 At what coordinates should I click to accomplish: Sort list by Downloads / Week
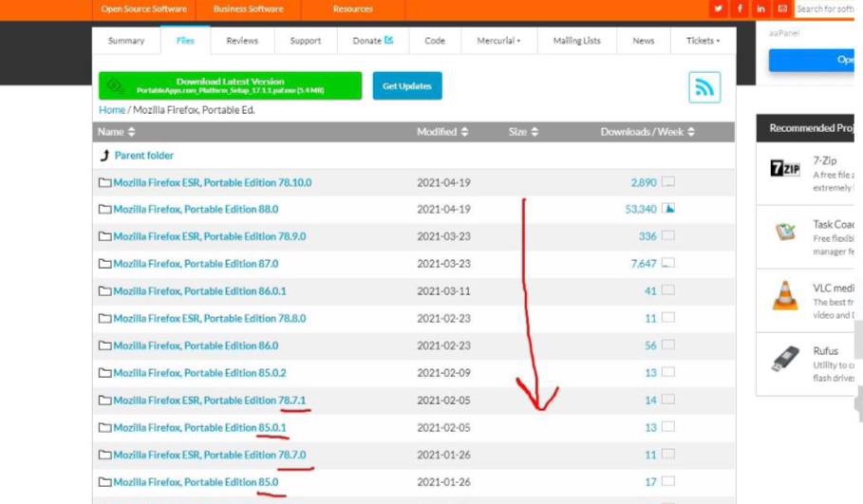[x=647, y=132]
